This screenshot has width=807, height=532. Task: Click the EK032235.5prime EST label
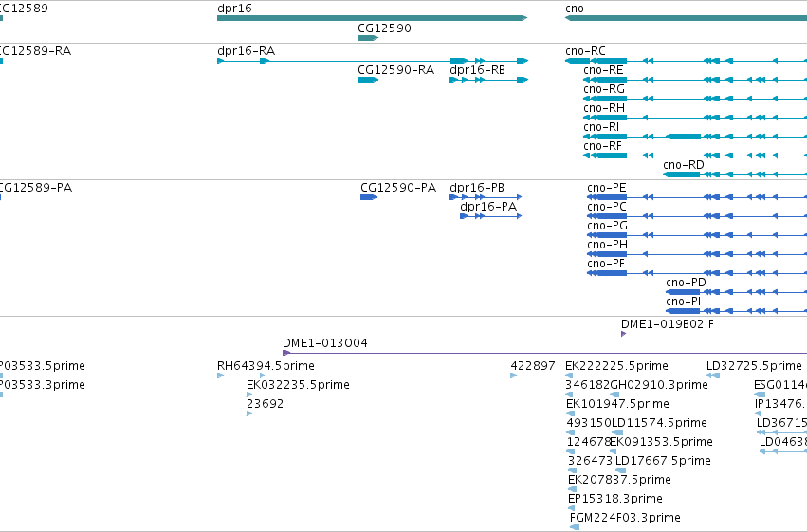point(298,385)
